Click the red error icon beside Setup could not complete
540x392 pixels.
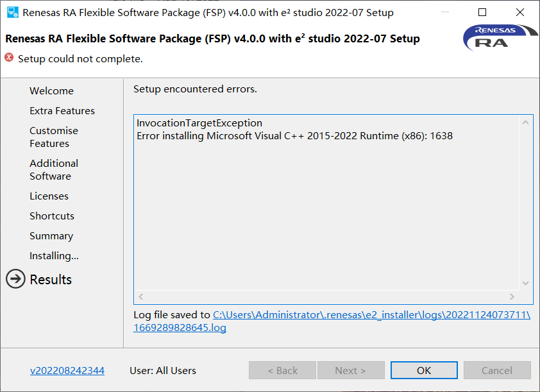point(9,58)
